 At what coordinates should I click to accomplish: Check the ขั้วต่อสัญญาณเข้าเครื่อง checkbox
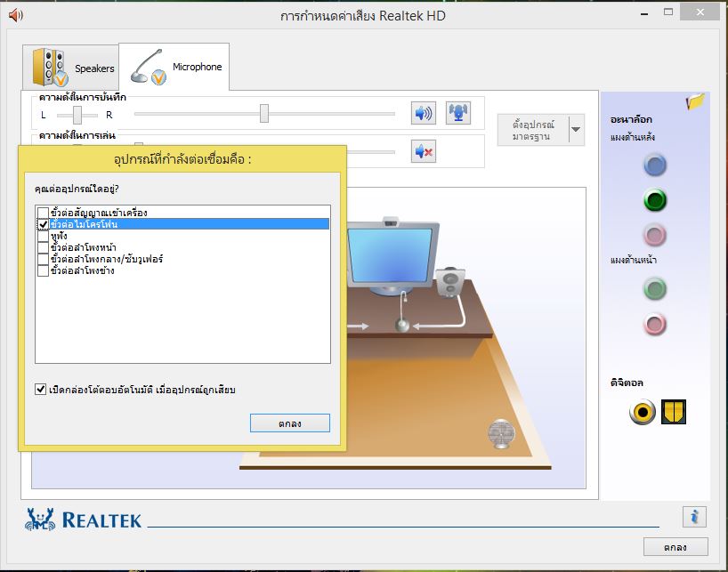[44, 213]
